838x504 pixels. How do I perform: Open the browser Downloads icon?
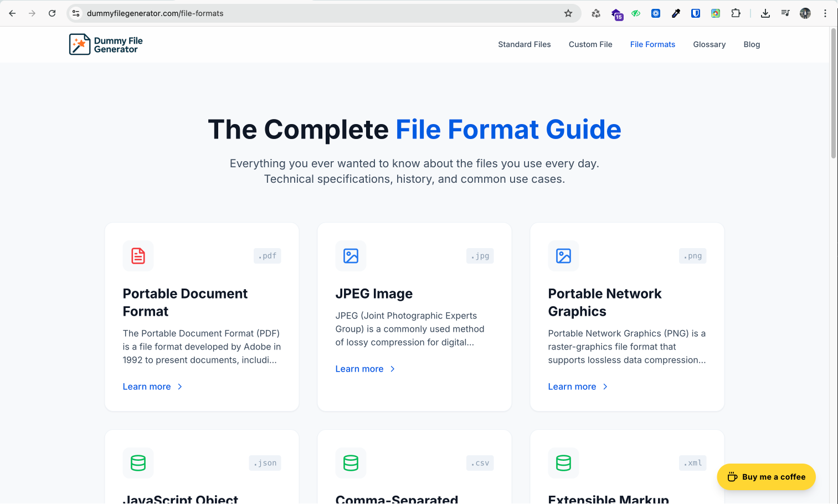765,13
